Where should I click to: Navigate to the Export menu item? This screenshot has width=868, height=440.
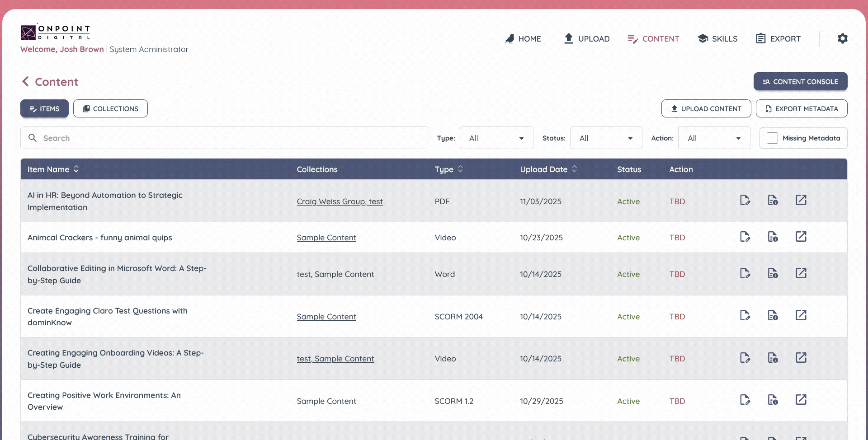(778, 39)
